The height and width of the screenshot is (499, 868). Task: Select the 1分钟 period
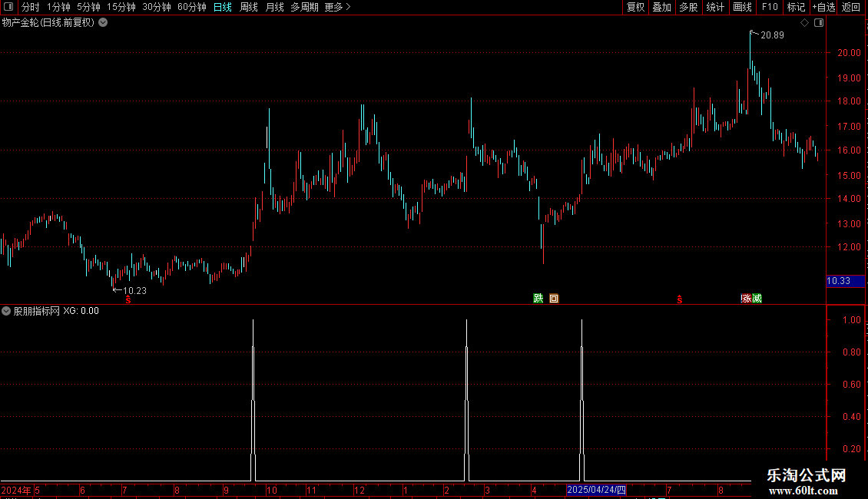58,7
